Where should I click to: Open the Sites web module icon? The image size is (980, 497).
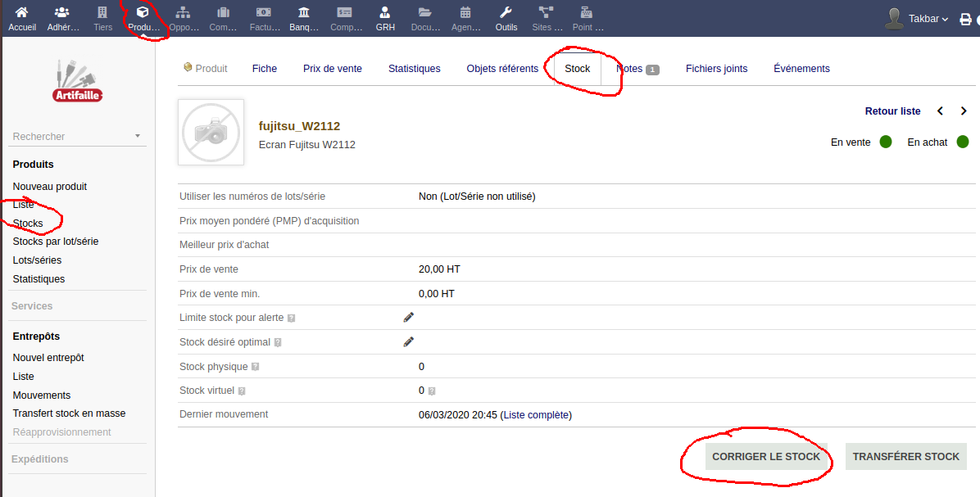click(547, 12)
